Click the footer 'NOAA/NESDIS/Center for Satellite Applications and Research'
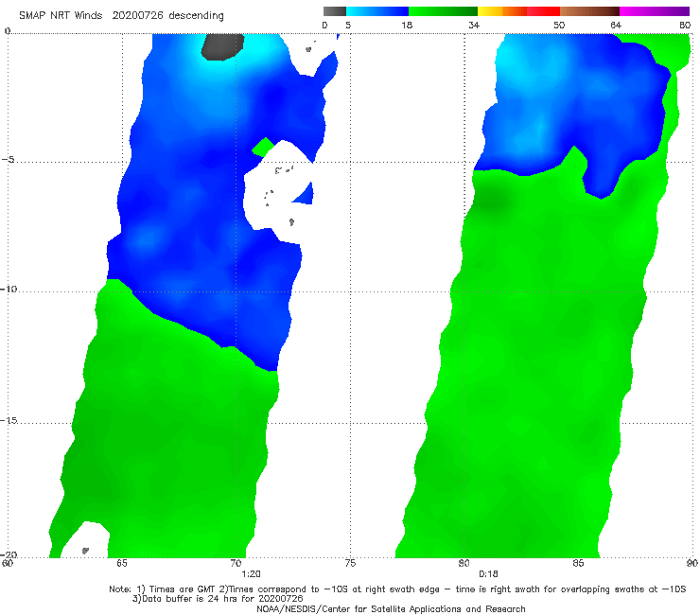This screenshot has width=700, height=615. click(x=391, y=609)
